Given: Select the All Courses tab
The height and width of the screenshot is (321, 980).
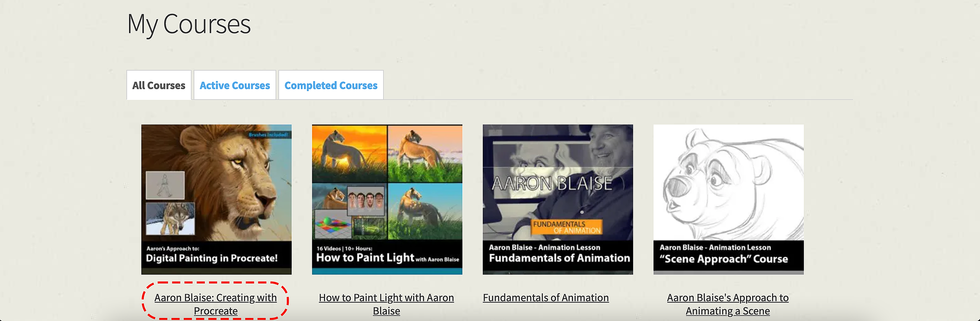Looking at the screenshot, I should click(x=159, y=85).
